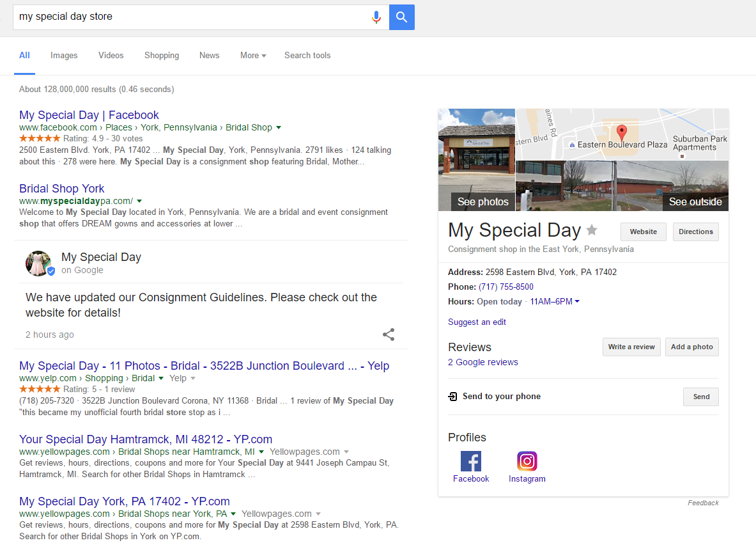
Task: Open 'Your Special Day Hamtramck' YP.com result
Action: (146, 439)
